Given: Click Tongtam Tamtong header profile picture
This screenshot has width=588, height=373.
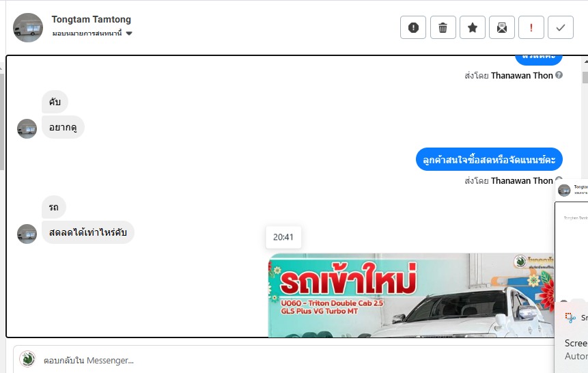Looking at the screenshot, I should tap(28, 28).
